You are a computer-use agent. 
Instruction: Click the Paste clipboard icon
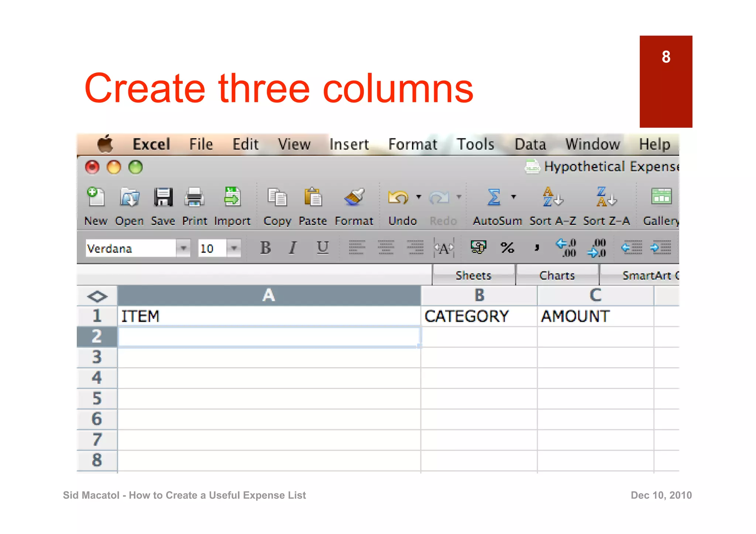313,197
